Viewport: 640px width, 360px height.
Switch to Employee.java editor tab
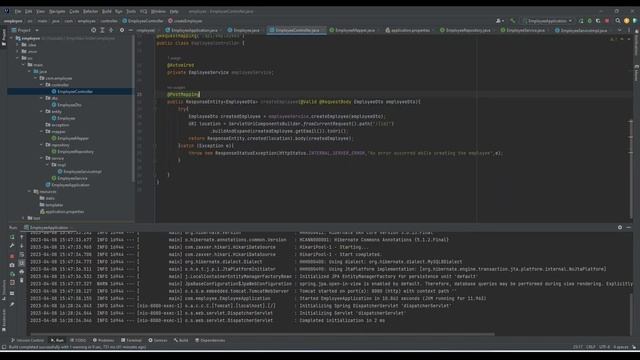pos(244,30)
